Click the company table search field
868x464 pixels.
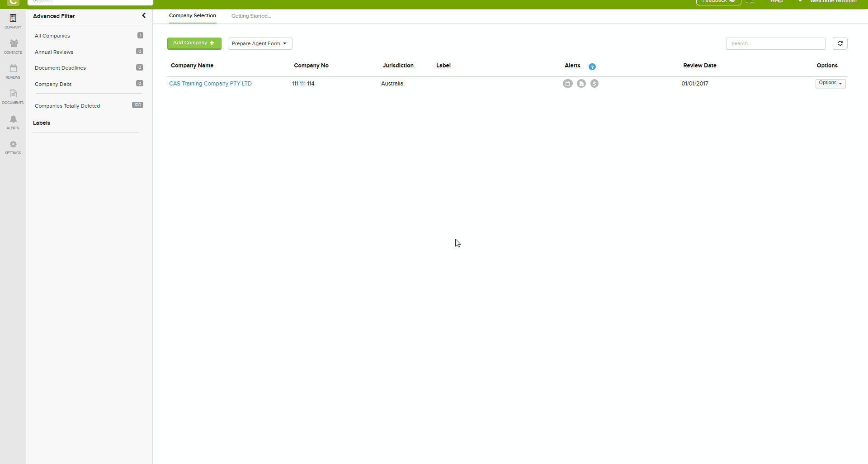(775, 43)
